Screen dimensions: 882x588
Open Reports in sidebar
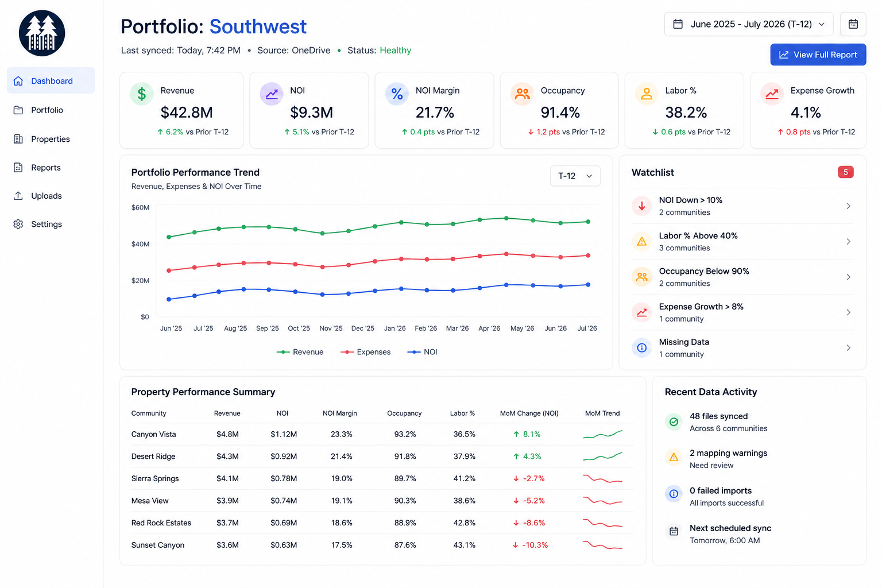[51, 168]
